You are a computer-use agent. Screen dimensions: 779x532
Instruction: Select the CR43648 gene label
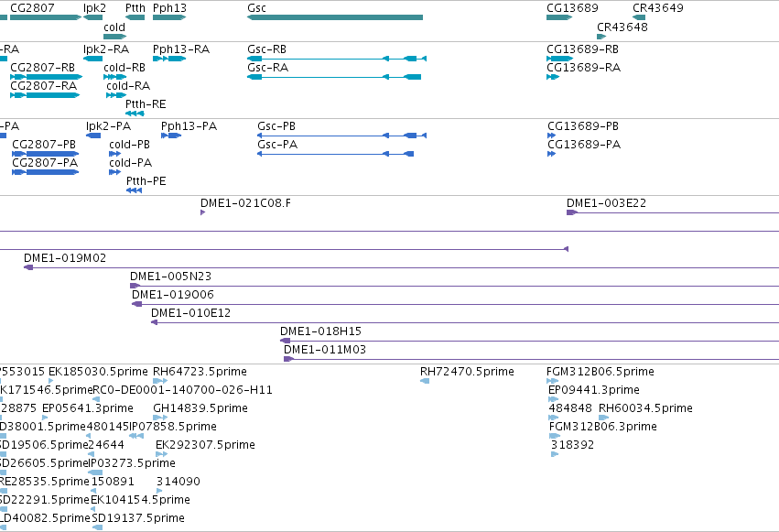(x=622, y=27)
